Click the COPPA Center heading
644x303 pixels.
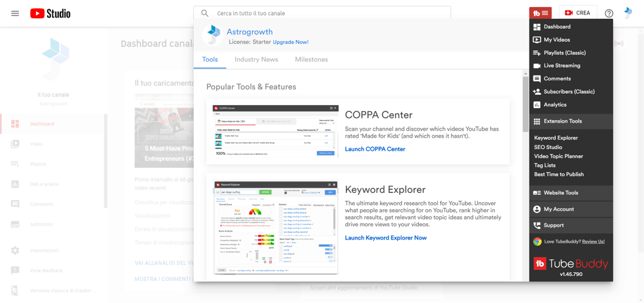pos(379,114)
